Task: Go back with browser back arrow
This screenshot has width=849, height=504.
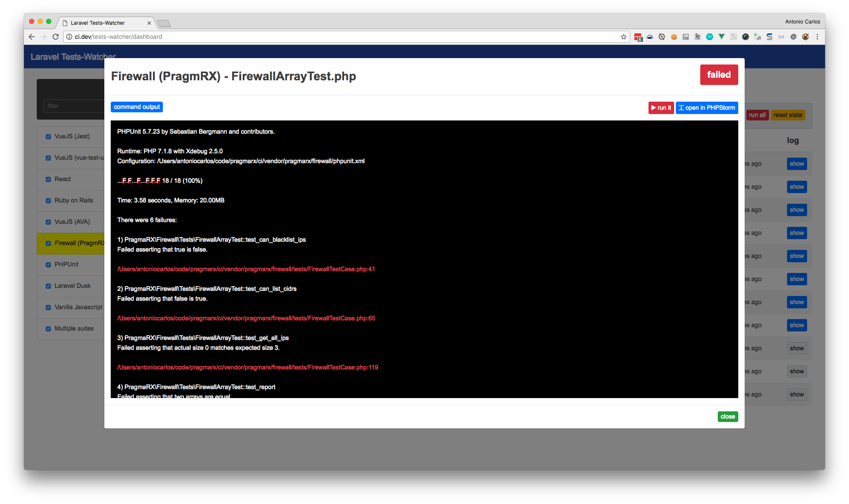Action: point(32,37)
